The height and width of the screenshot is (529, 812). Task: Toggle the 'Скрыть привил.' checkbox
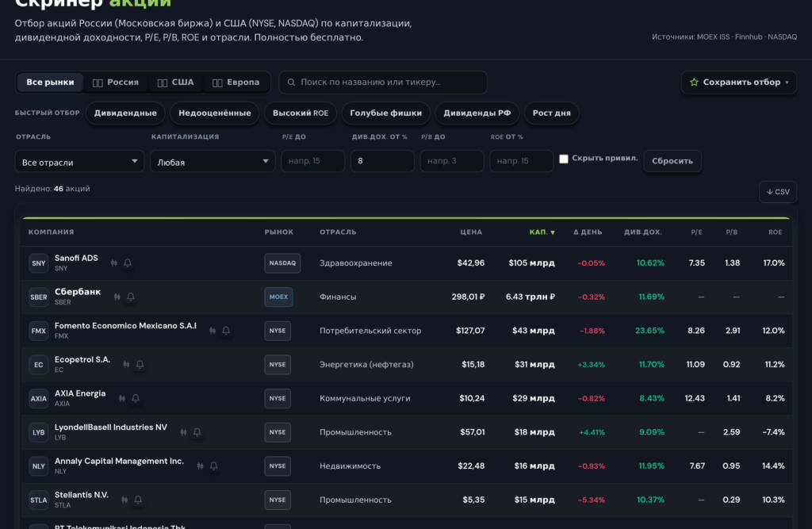coord(564,159)
